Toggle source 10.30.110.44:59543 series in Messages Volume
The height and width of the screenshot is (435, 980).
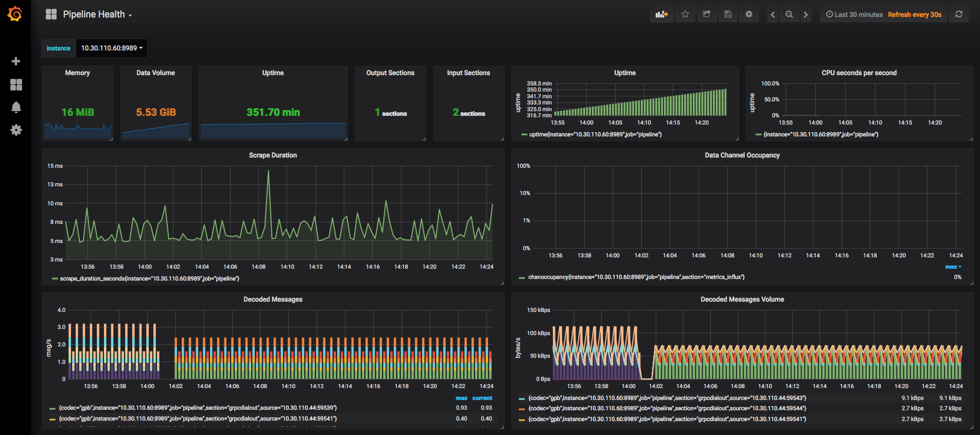tap(667, 398)
